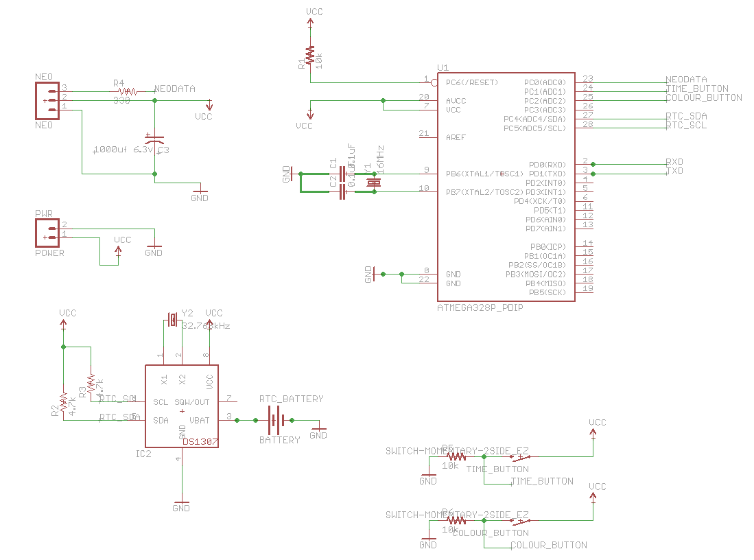The width and height of the screenshot is (754, 560).
Task: Select the AREF pin label on U1
Action: tap(456, 137)
